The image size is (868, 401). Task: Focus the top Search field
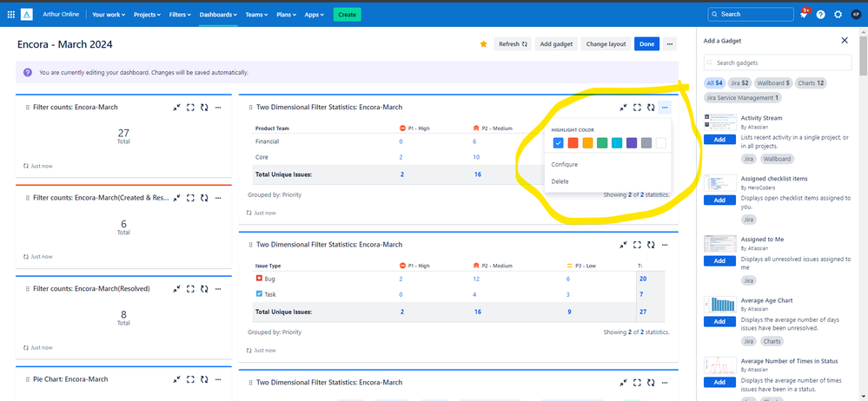click(751, 15)
